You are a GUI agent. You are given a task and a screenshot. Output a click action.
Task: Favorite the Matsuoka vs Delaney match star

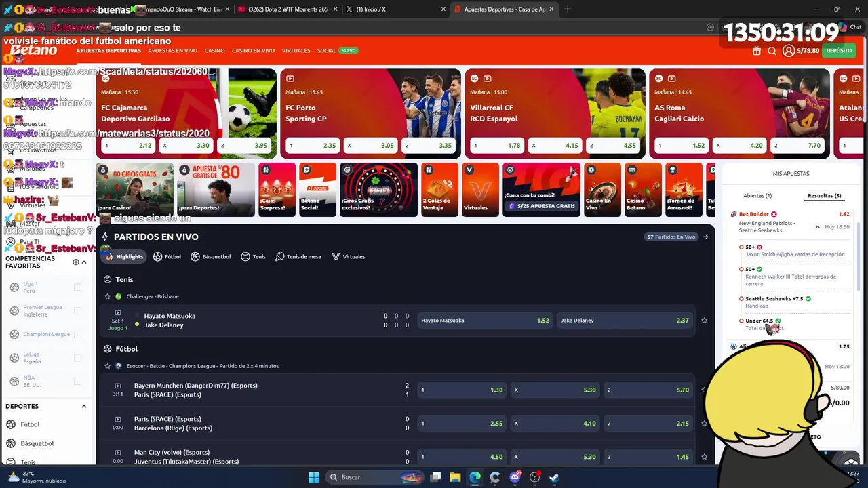click(x=704, y=321)
